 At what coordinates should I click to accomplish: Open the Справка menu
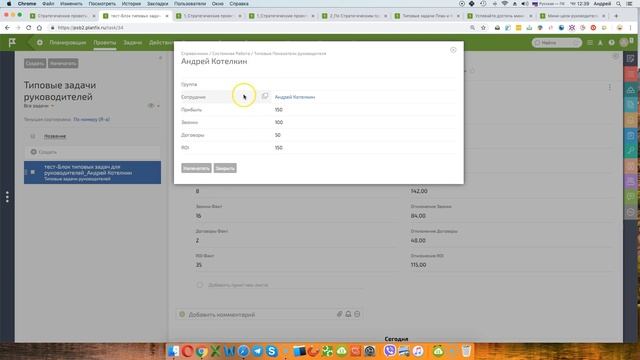tap(239, 4)
